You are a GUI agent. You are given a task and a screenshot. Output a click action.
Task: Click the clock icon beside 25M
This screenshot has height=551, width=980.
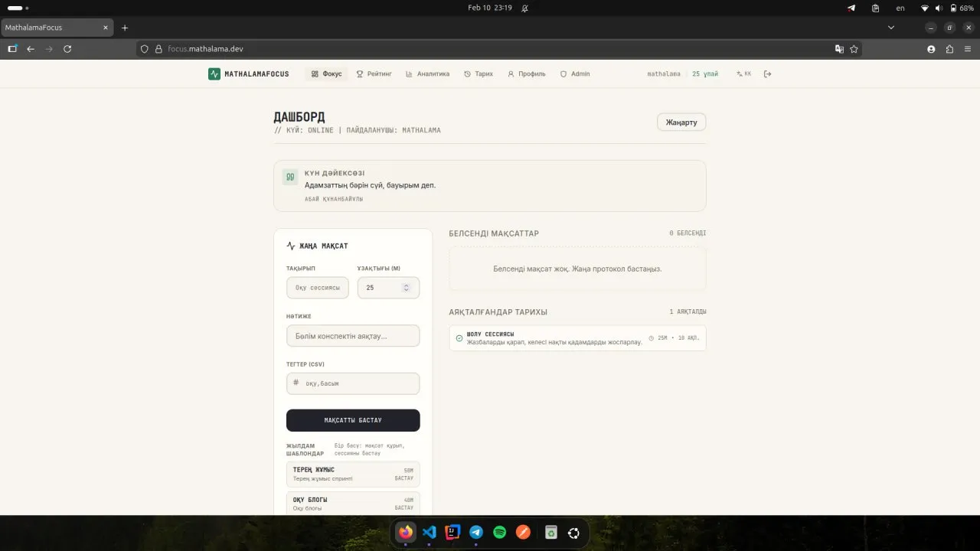pyautogui.click(x=652, y=337)
